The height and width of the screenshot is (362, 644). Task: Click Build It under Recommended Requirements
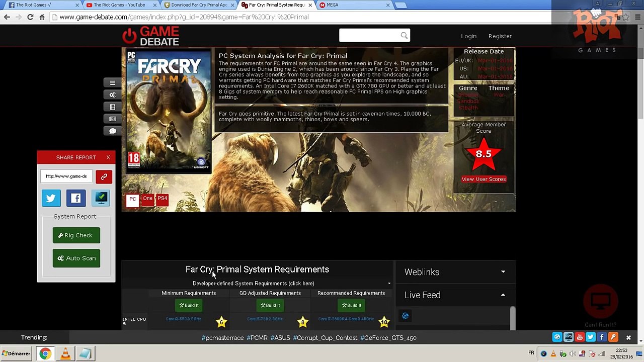tap(351, 305)
